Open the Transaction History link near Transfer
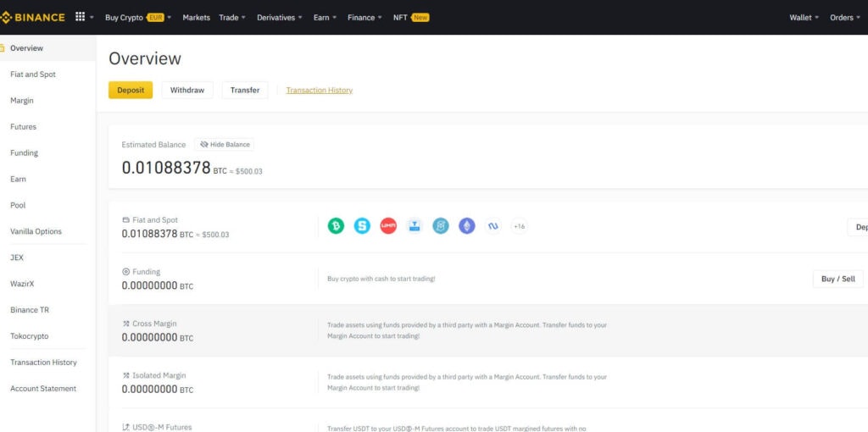This screenshot has height=432, width=868. pyautogui.click(x=320, y=90)
